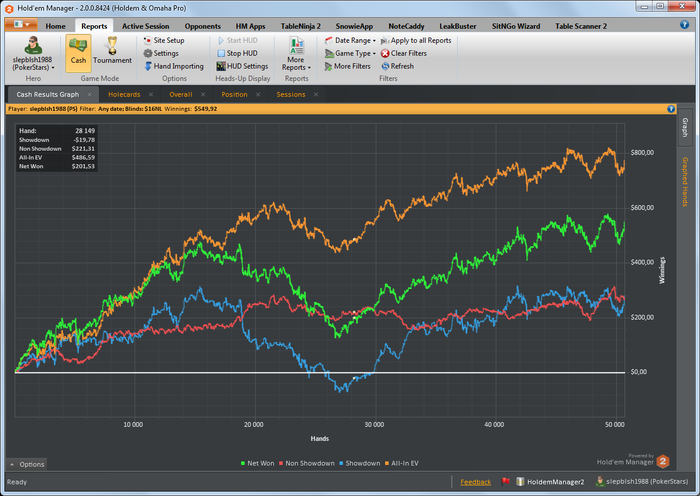Click HoldemManager2 database in status bar

click(550, 482)
